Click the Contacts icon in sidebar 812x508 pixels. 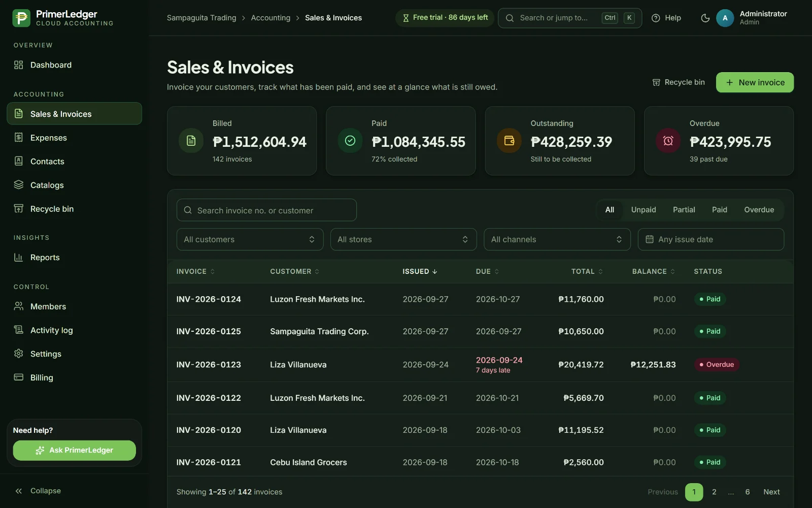tap(19, 161)
